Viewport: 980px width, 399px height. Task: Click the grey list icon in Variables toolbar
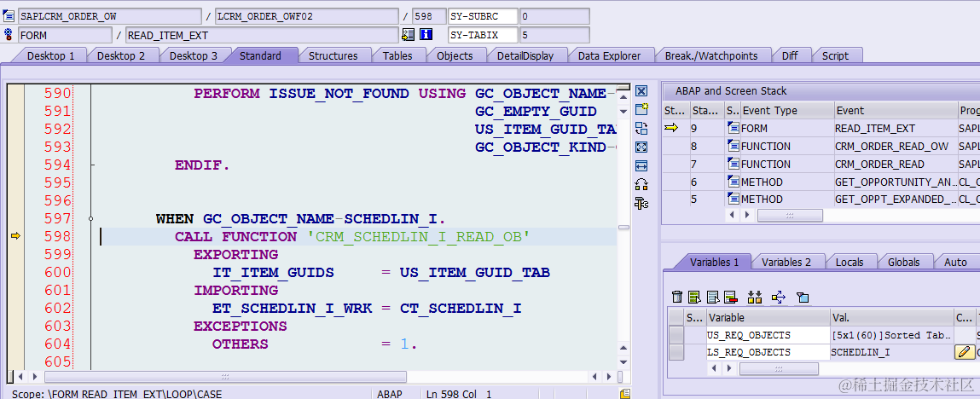[713, 298]
